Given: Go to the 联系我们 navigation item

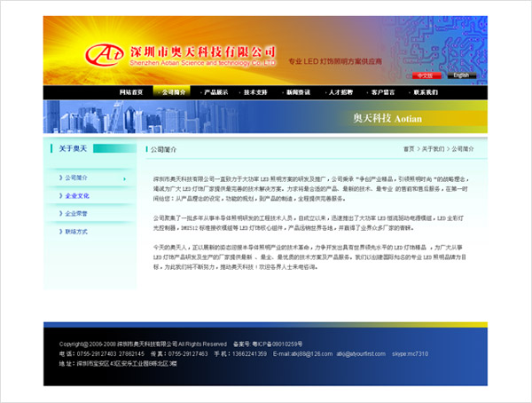Looking at the screenshot, I should (x=426, y=92).
